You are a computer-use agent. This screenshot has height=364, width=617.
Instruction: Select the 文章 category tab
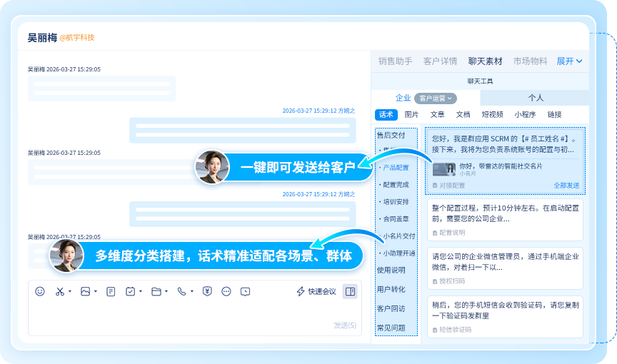click(437, 114)
